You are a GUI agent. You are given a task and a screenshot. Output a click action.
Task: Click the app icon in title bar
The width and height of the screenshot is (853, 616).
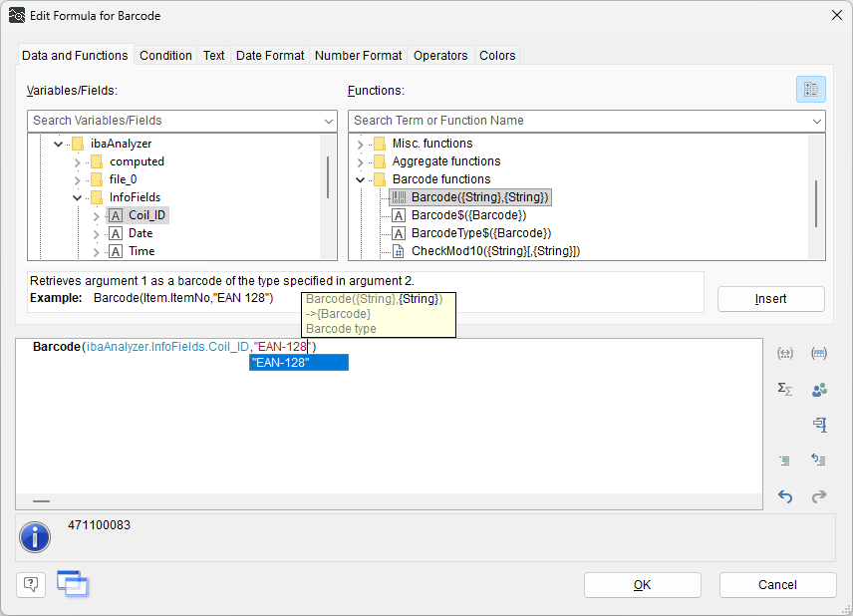coord(17,15)
